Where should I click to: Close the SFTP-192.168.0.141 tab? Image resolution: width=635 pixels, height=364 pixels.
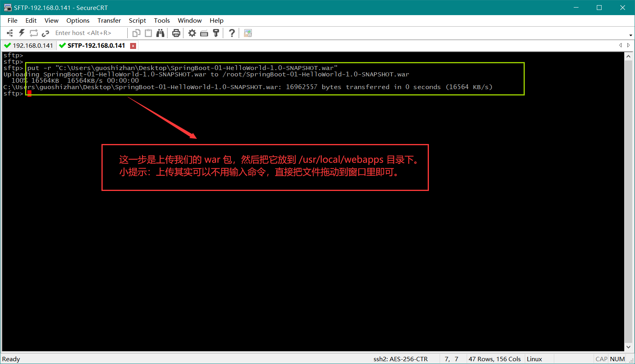click(x=133, y=46)
